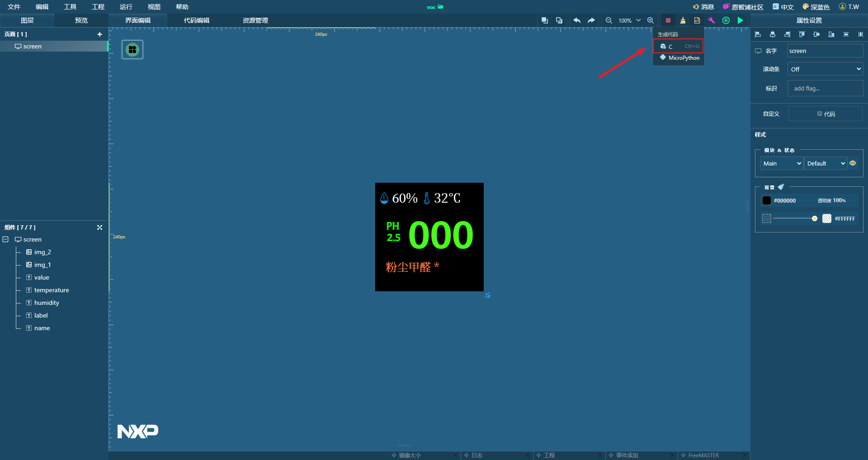The width and height of the screenshot is (868, 460).
Task: Generate C code from the popup menu
Action: click(678, 46)
